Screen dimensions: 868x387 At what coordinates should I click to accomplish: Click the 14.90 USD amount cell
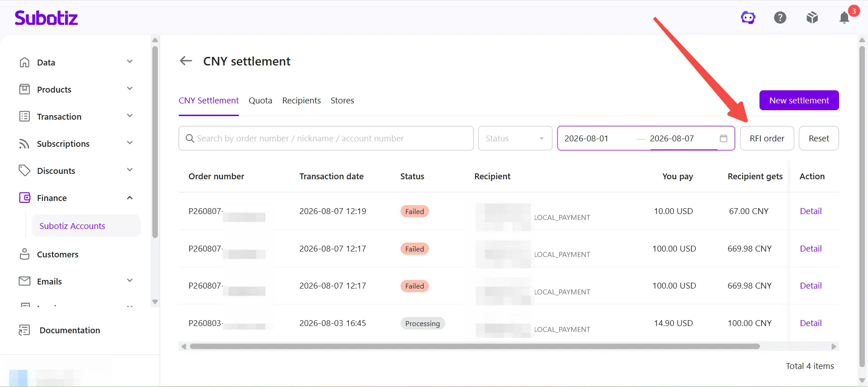[673, 323]
